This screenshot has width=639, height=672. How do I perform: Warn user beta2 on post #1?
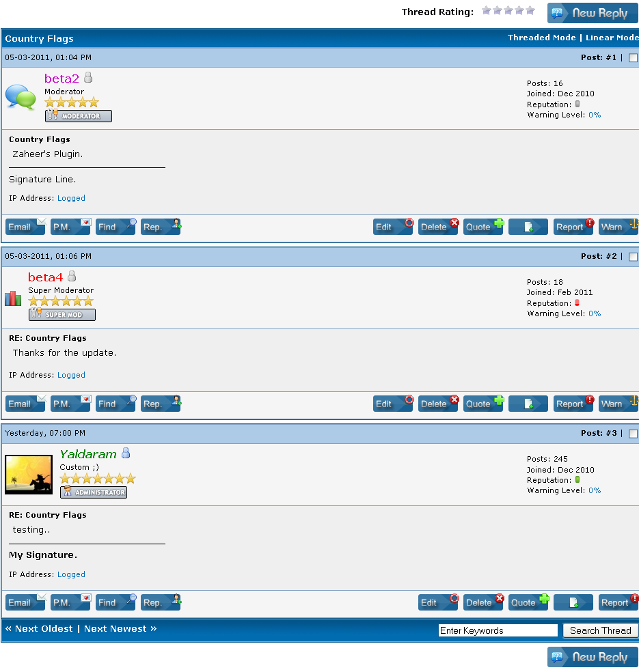618,227
